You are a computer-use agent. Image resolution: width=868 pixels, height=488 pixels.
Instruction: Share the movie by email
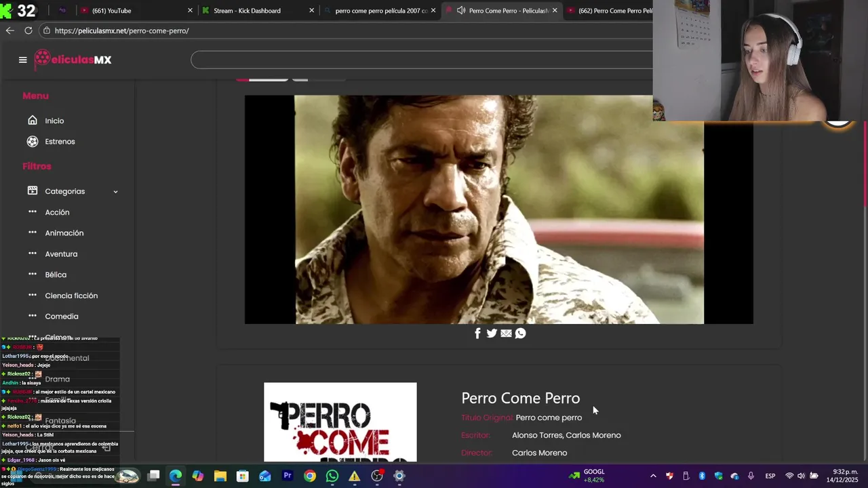coord(506,333)
